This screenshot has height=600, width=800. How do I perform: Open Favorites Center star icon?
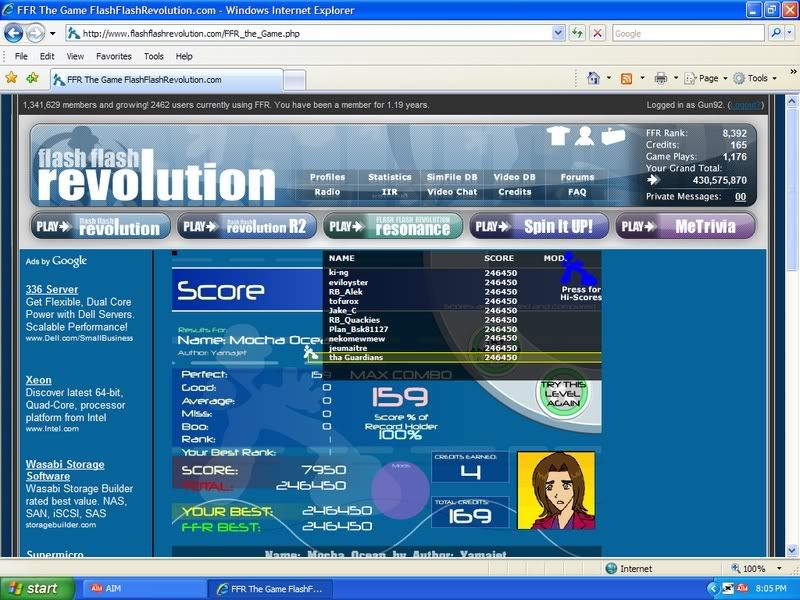pos(12,78)
